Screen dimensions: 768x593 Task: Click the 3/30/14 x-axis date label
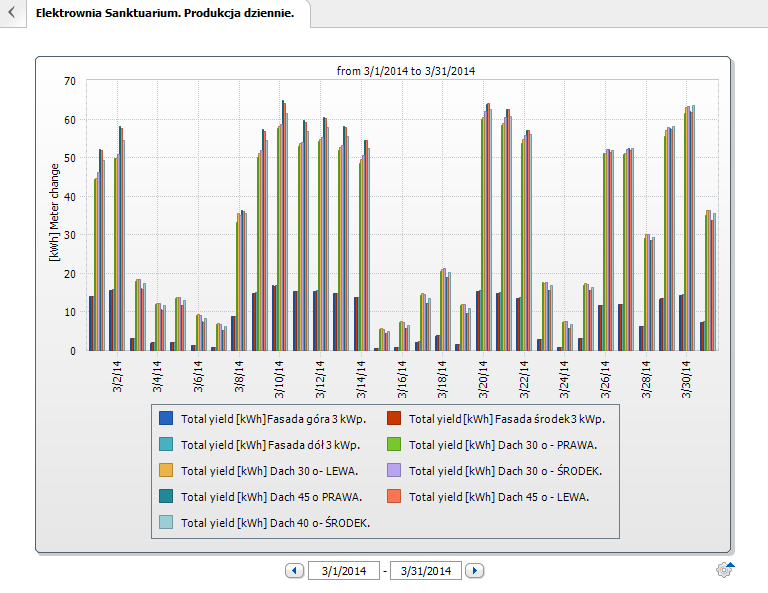click(x=686, y=380)
